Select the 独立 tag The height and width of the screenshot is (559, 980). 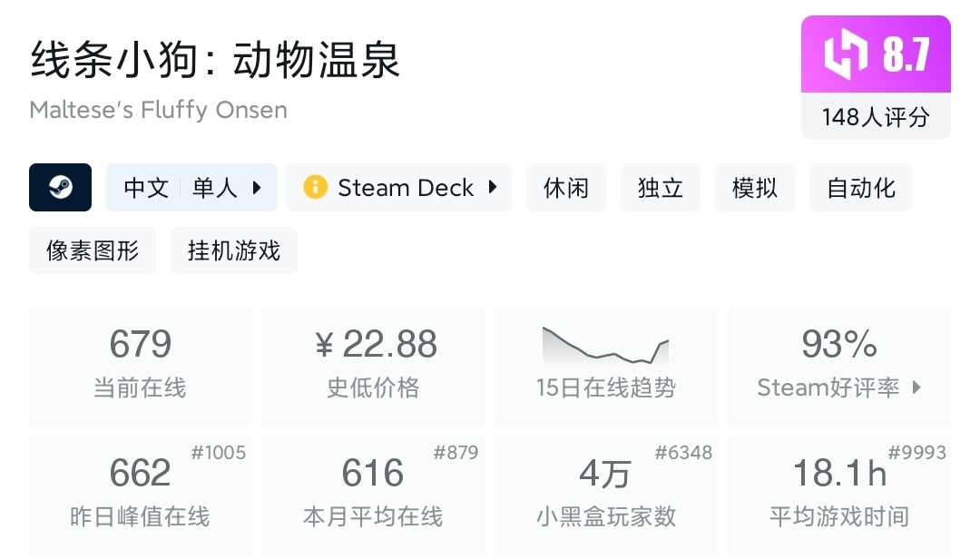[x=661, y=188]
